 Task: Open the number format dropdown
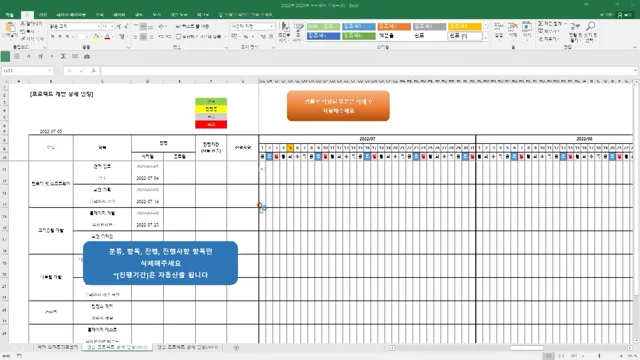pyautogui.click(x=272, y=27)
